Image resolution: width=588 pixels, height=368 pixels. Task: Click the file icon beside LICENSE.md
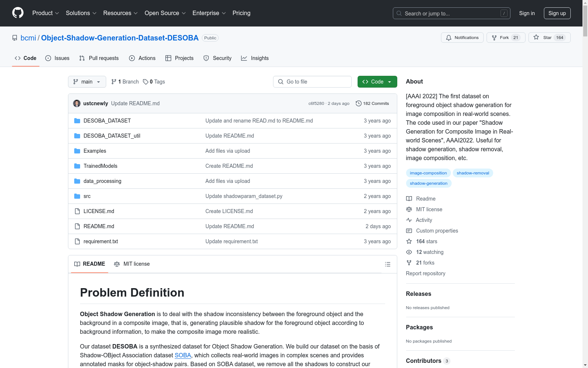click(x=77, y=211)
